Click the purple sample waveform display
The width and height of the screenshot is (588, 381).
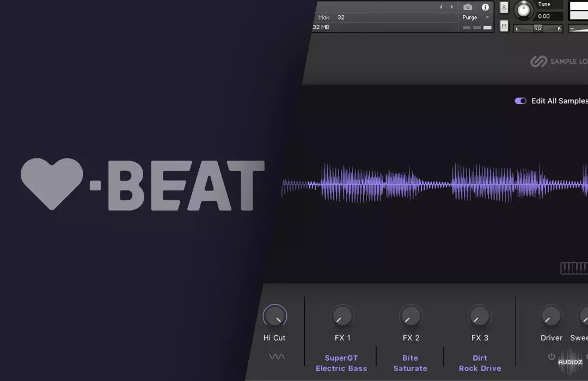point(434,183)
